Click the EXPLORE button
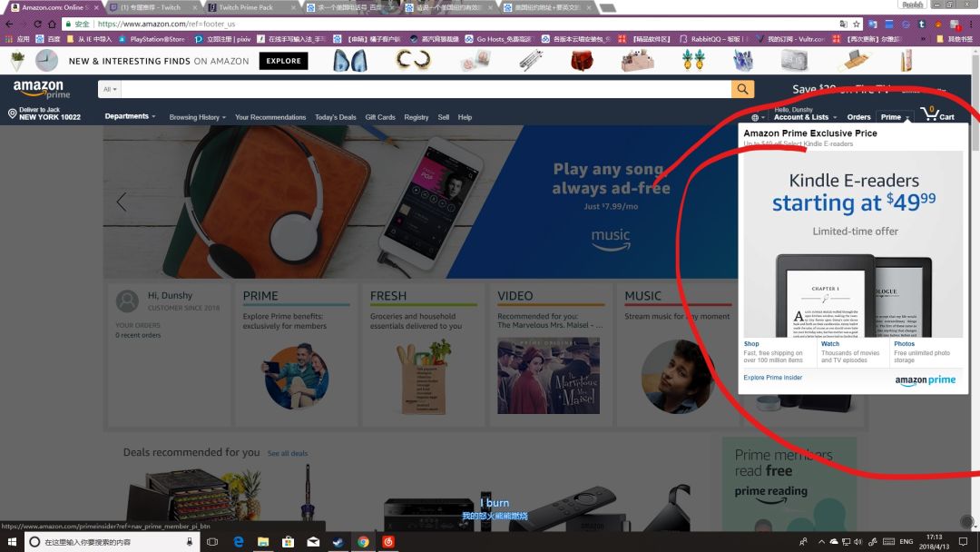Screen dimensions: 980x552 tap(283, 61)
